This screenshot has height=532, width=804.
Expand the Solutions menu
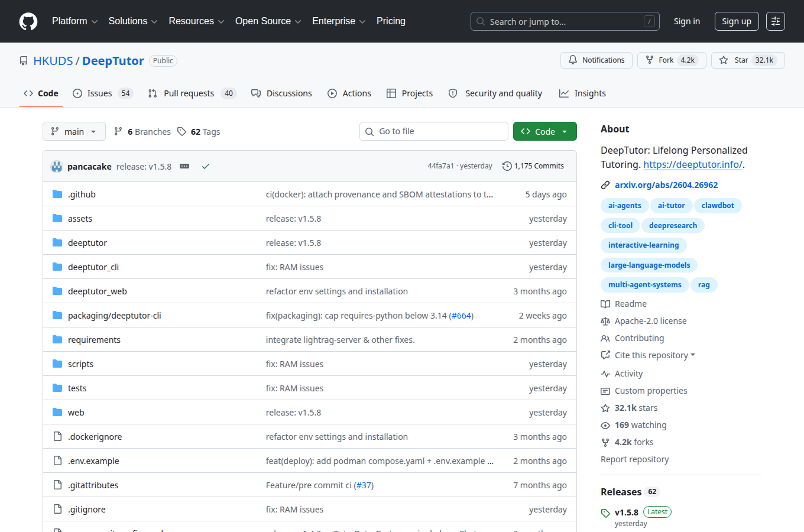pos(133,21)
